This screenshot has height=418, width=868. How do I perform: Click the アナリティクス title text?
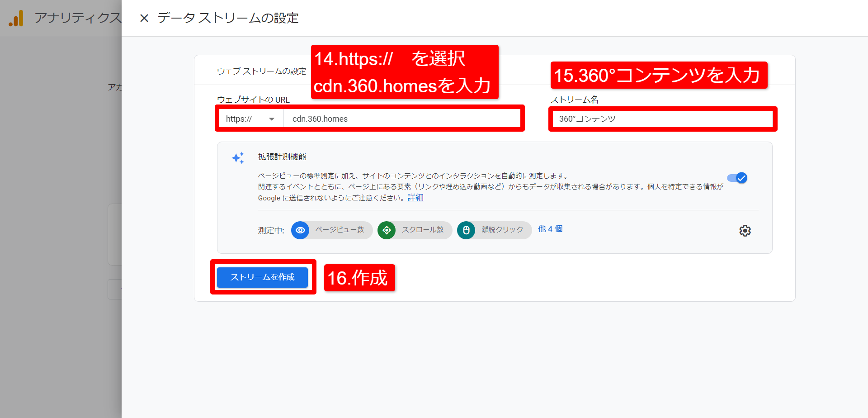[x=78, y=18]
